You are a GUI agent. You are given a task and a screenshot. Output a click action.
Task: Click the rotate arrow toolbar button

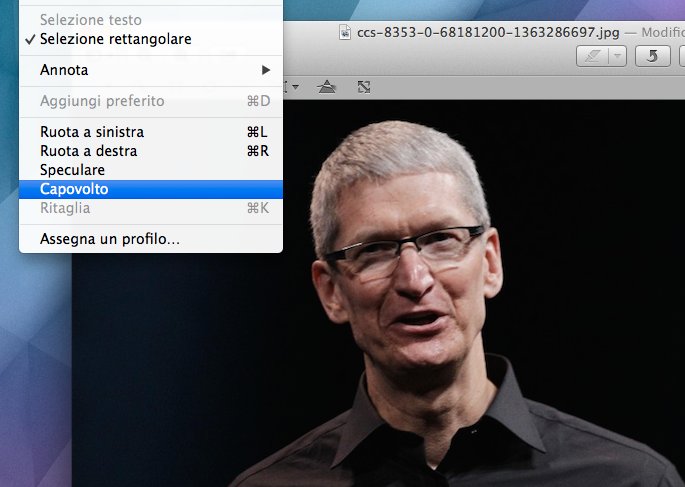pos(653,56)
